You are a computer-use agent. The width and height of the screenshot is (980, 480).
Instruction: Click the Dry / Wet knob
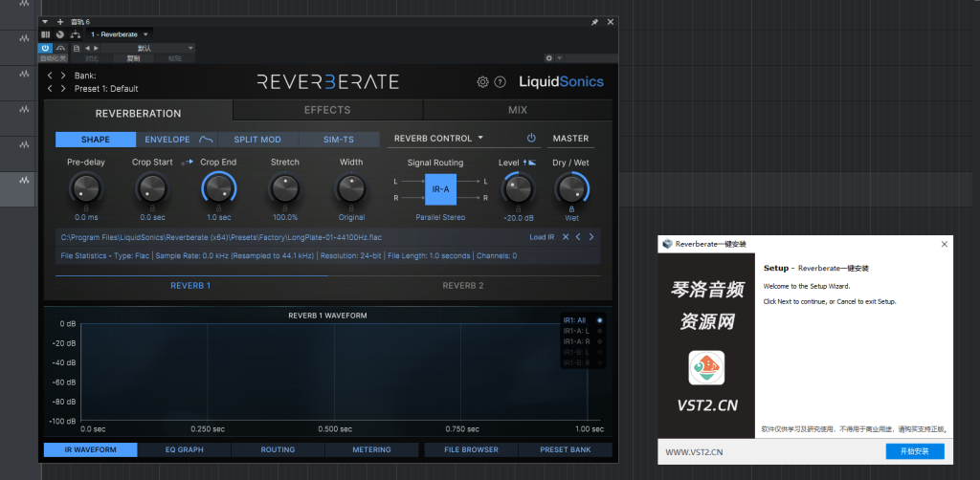571,188
